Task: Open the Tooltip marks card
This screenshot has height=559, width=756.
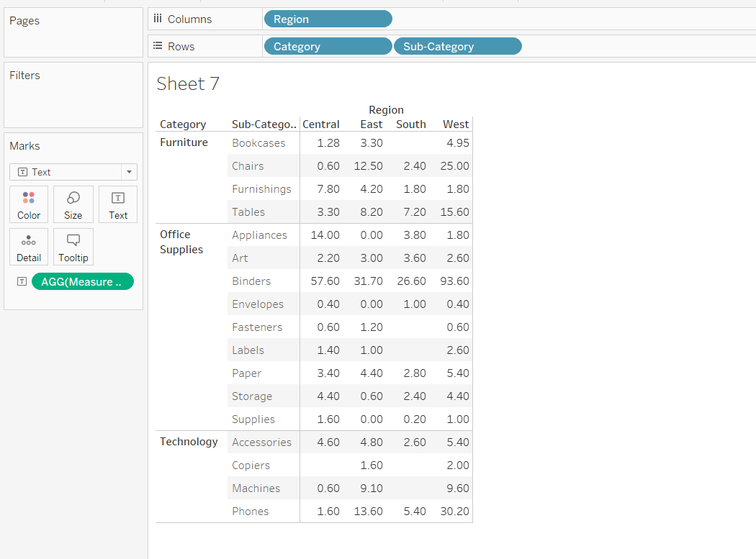Action: pyautogui.click(x=73, y=247)
